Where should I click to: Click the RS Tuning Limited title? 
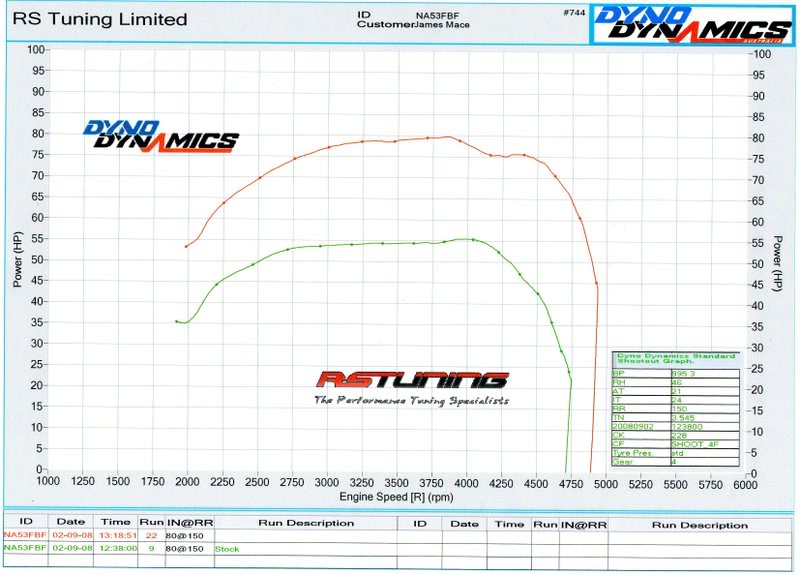click(x=98, y=19)
